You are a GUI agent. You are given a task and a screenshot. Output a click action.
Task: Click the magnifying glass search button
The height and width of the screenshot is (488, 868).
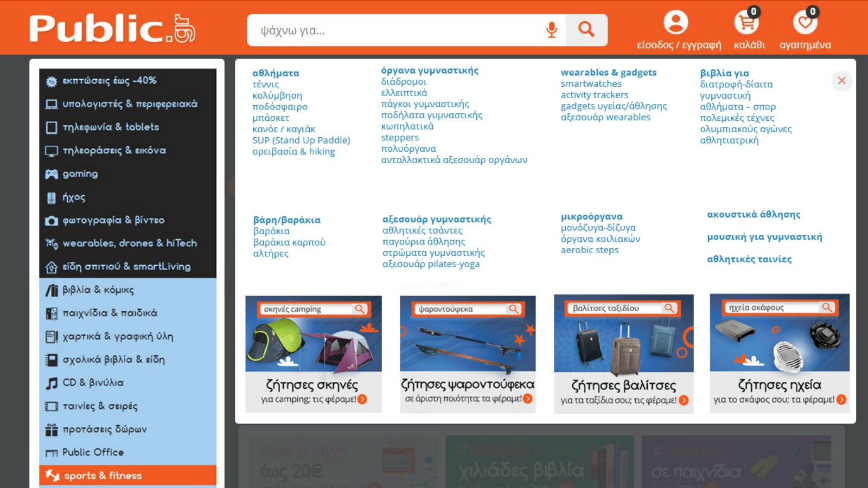586,30
